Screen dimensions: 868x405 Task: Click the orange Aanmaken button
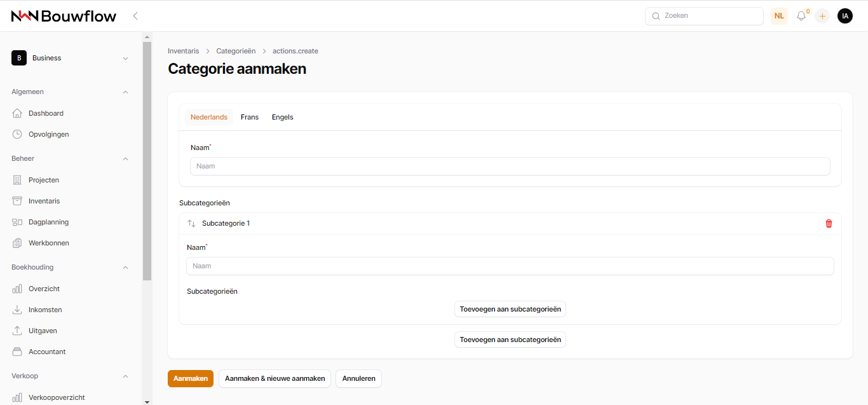tap(190, 378)
